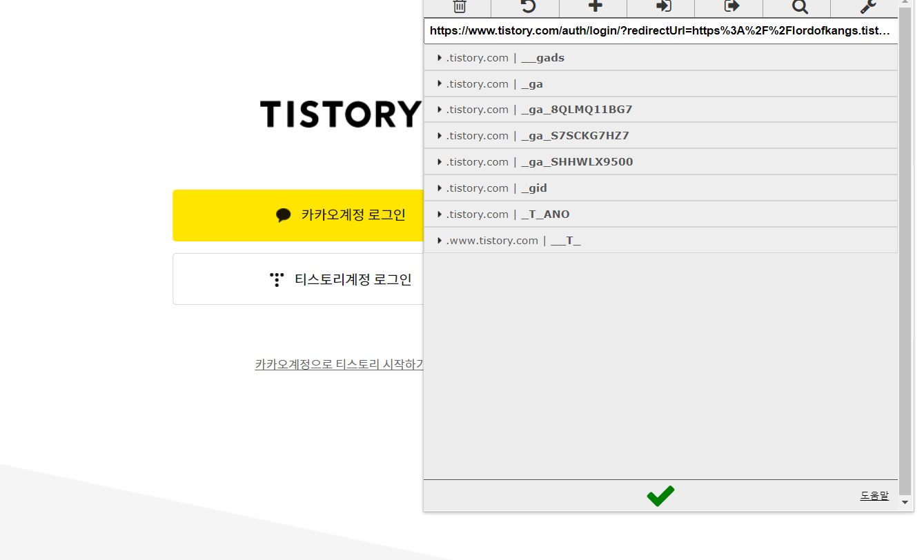The image size is (924, 560).
Task: Expand the _ga cookie arrow
Action: point(440,84)
